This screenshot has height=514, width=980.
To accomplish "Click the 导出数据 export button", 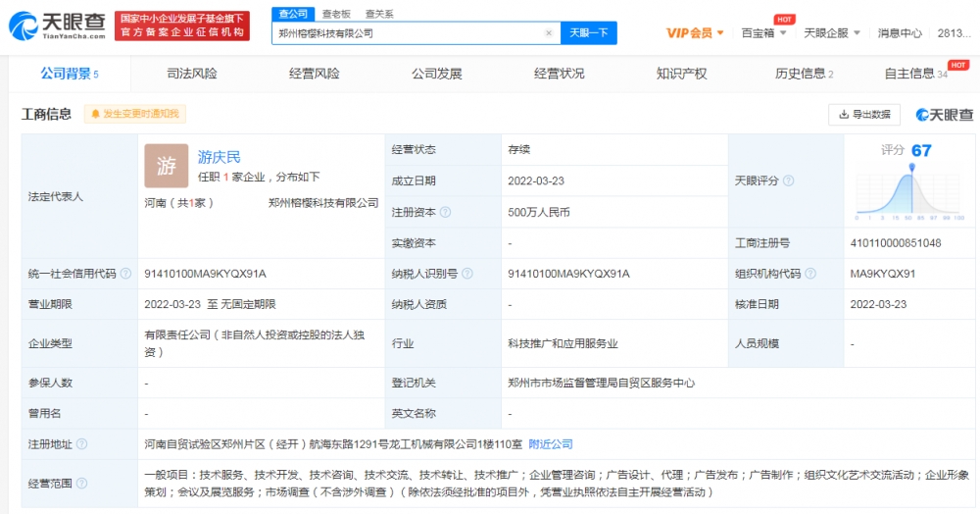I will (864, 115).
